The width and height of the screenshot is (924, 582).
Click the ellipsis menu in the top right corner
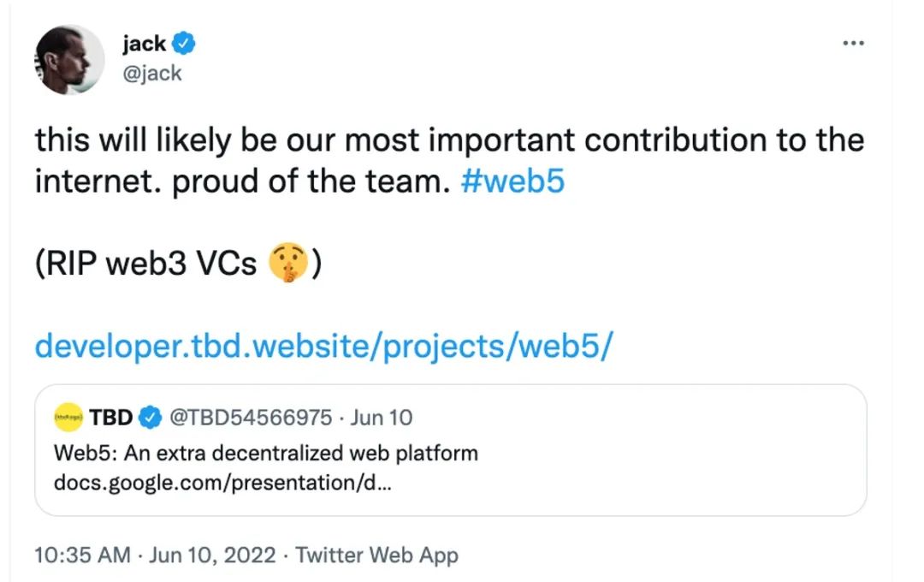853,42
